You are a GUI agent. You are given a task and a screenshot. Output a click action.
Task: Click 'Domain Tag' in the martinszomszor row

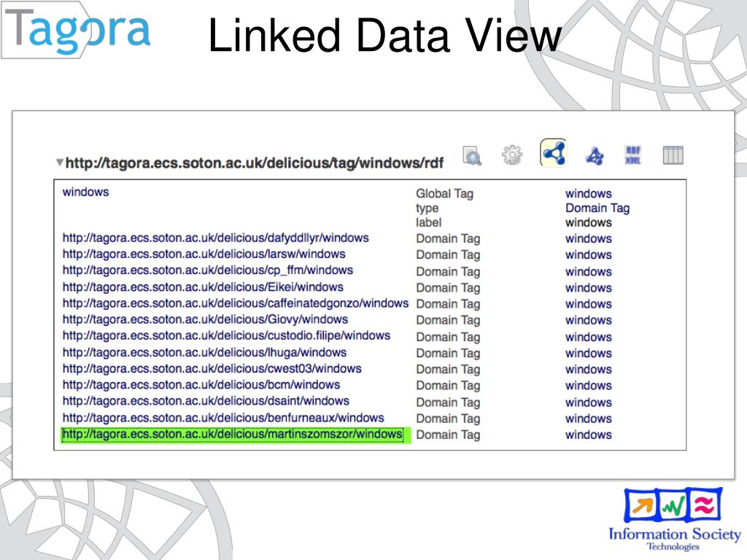[x=448, y=435]
